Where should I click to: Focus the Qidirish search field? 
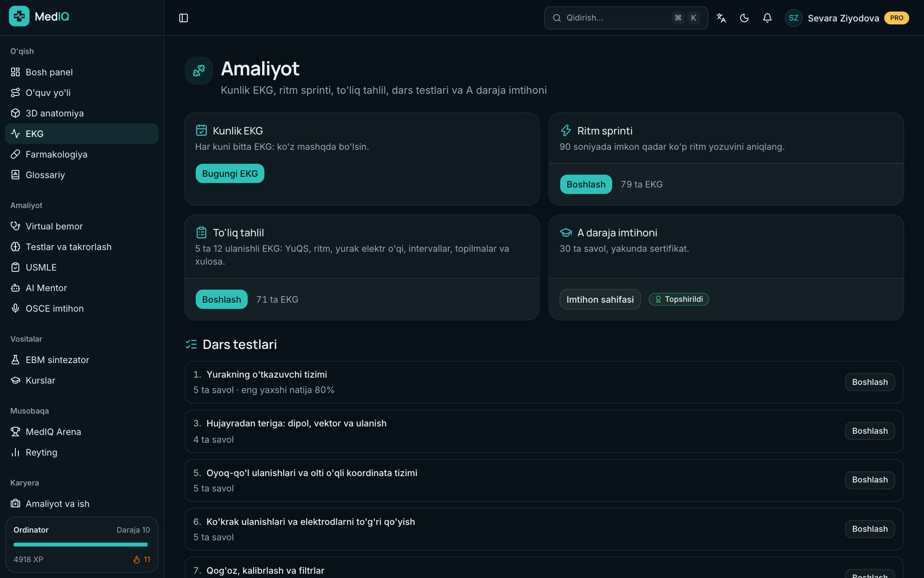point(626,18)
